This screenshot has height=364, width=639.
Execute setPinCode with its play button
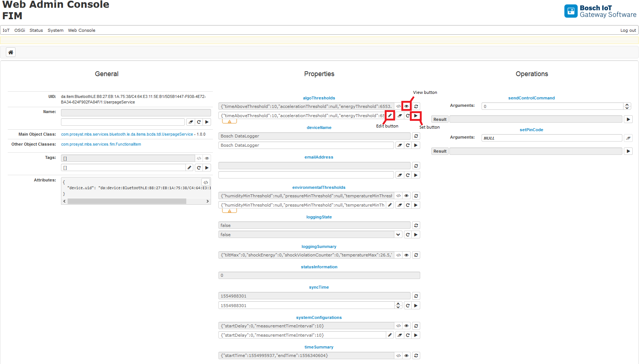tap(628, 151)
